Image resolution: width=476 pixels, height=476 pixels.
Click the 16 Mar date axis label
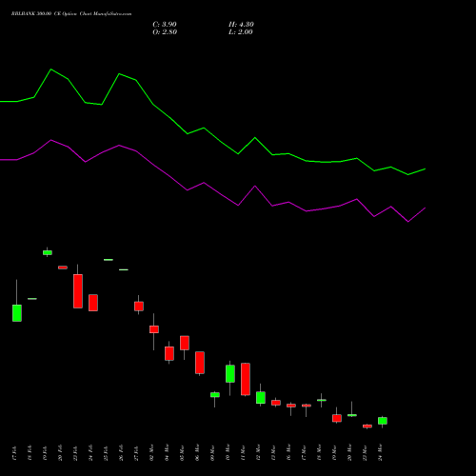289,452
